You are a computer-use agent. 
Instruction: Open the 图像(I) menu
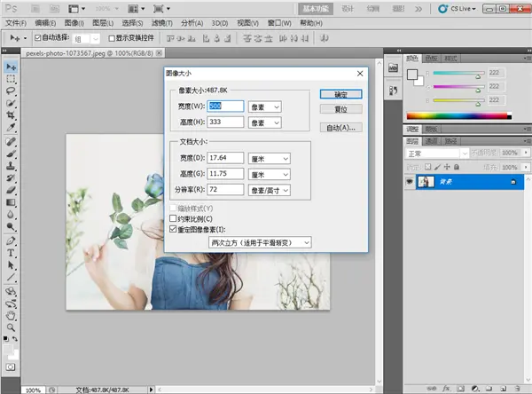(x=74, y=23)
